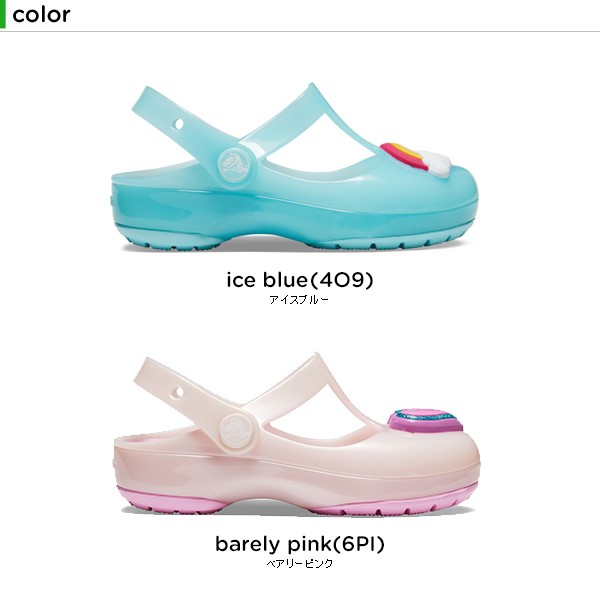Image resolution: width=600 pixels, height=600 pixels.
Task: Click the Japanese アイスブルー caption
Action: point(299,300)
